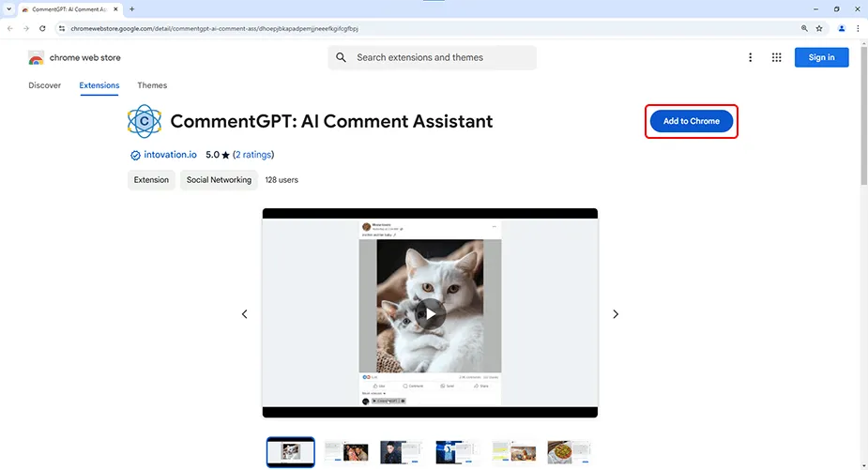
Task: Open the Themes tab
Action: tap(152, 85)
